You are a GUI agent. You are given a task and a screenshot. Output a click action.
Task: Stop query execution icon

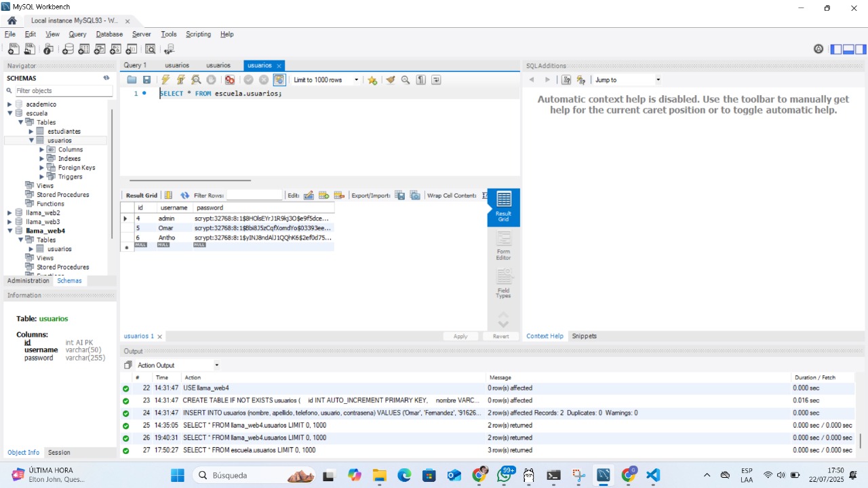(211, 80)
